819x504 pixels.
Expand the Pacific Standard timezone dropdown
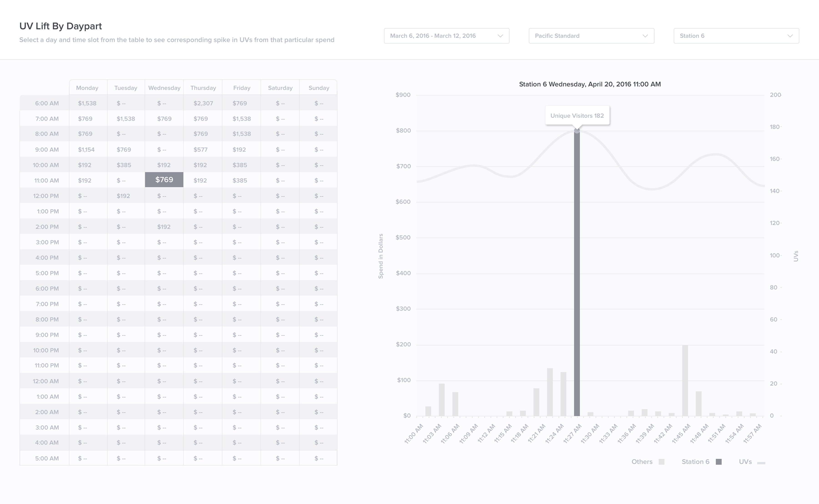coord(591,36)
